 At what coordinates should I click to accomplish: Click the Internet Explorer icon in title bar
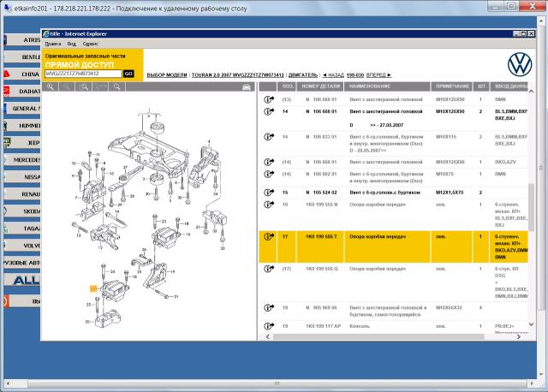pos(45,34)
